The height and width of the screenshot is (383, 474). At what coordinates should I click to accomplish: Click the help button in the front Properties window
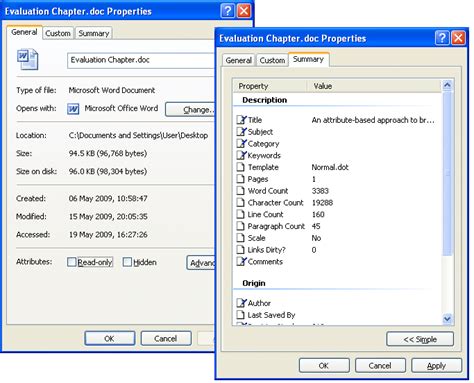coord(442,38)
